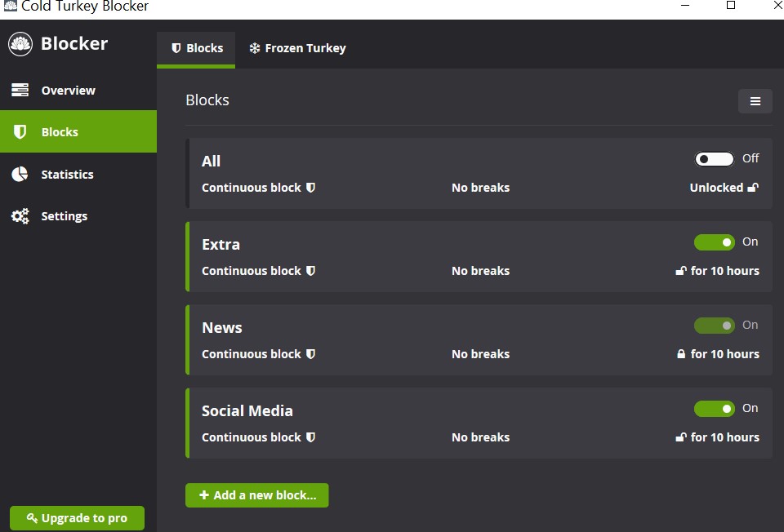This screenshot has height=532, width=784.
Task: Expand the No breaks setting for Extra
Action: 480,271
